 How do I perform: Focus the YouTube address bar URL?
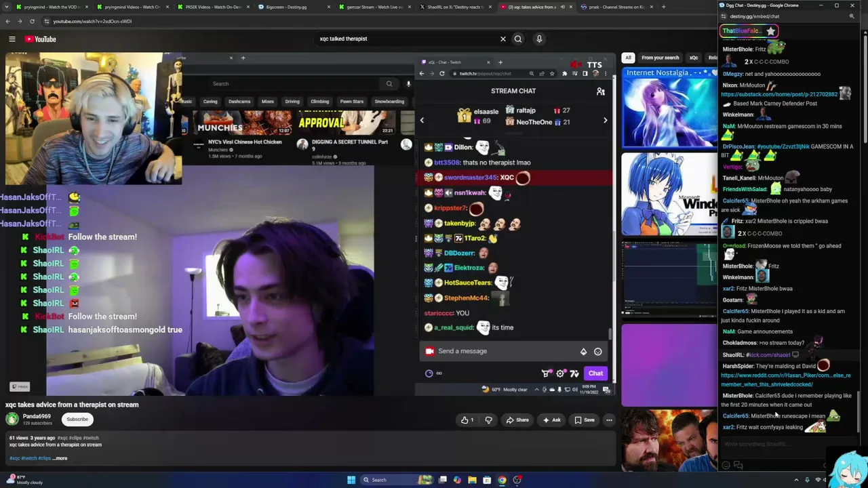click(92, 21)
